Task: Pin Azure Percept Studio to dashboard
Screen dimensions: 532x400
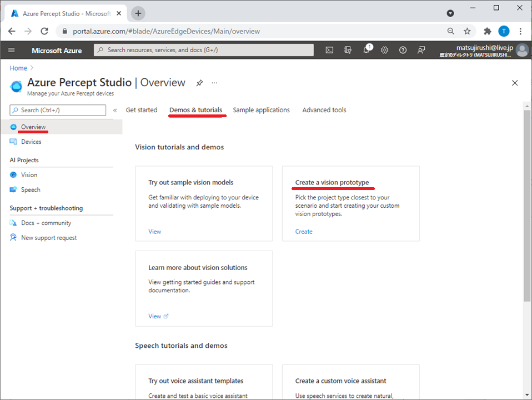Action: 199,83
